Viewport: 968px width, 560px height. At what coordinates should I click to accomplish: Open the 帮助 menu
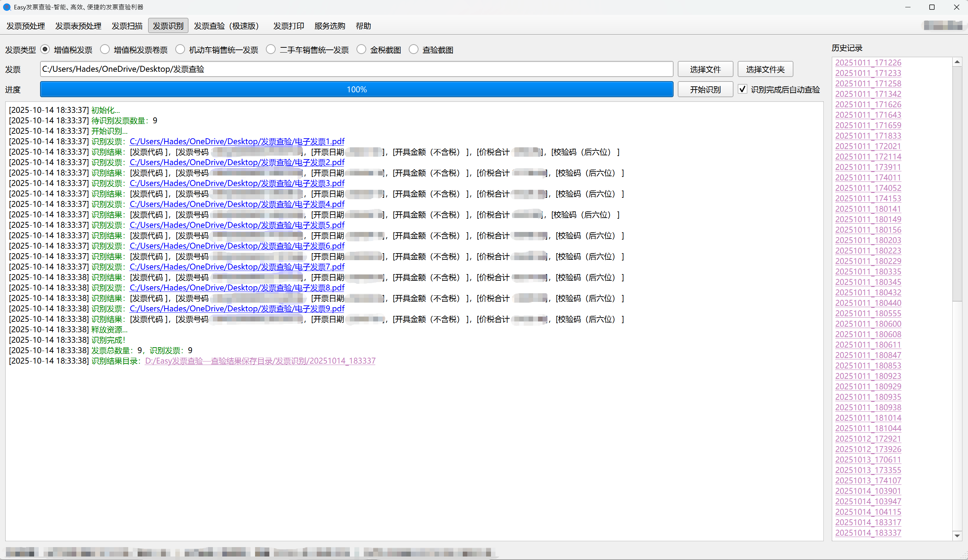[363, 26]
